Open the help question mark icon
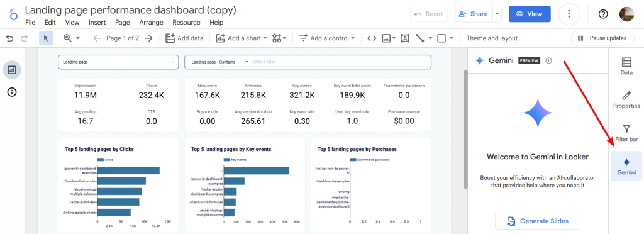The height and width of the screenshot is (234, 644). click(603, 14)
